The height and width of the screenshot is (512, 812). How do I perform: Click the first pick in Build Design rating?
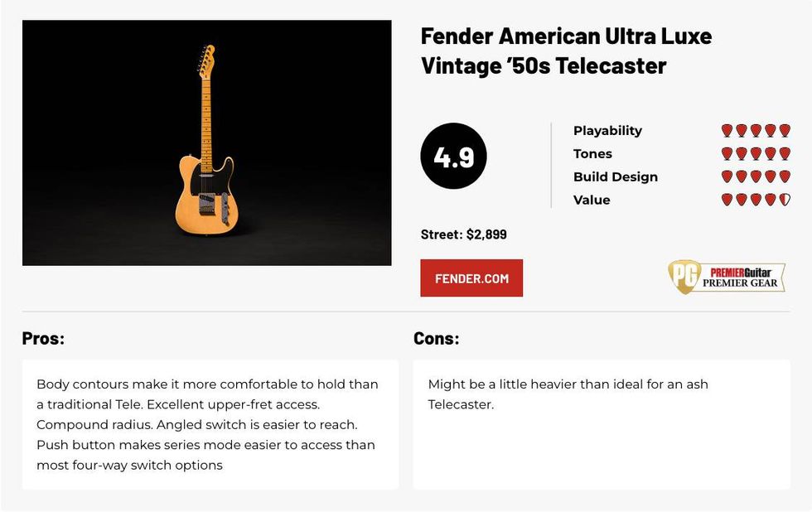(x=727, y=176)
